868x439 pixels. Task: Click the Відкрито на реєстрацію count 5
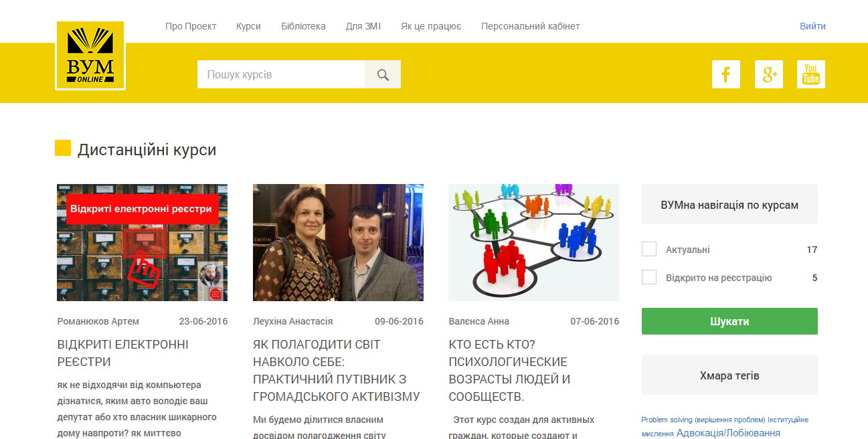814,278
